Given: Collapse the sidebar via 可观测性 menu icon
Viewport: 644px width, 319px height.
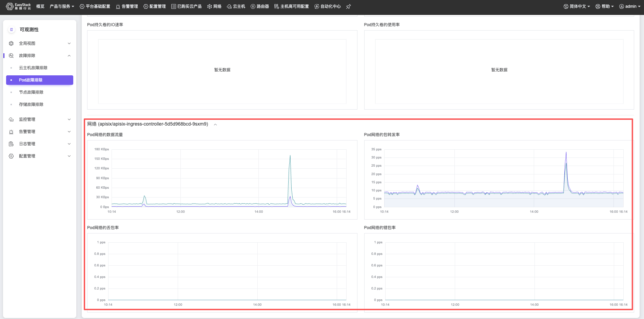Looking at the screenshot, I should (x=12, y=30).
